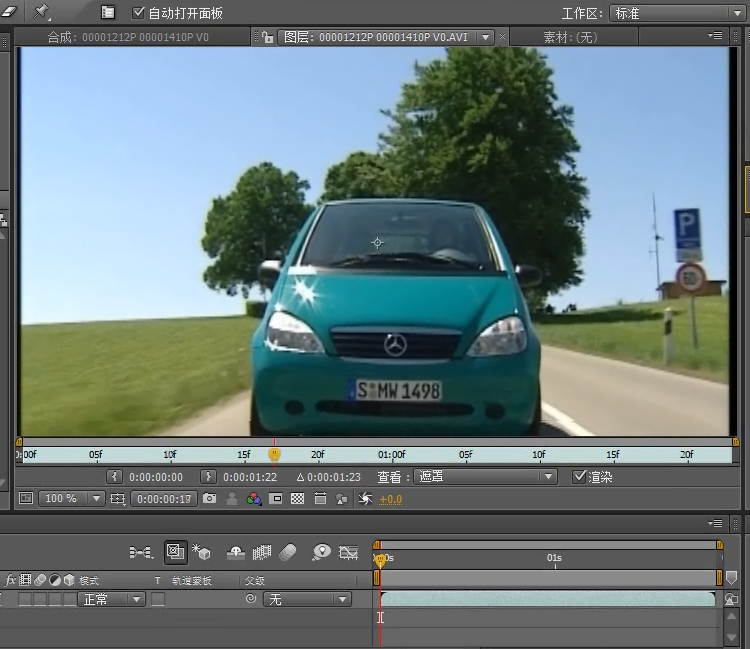Toggle pixel aspect ratio correction icon
The width and height of the screenshot is (750, 649).
point(320,498)
